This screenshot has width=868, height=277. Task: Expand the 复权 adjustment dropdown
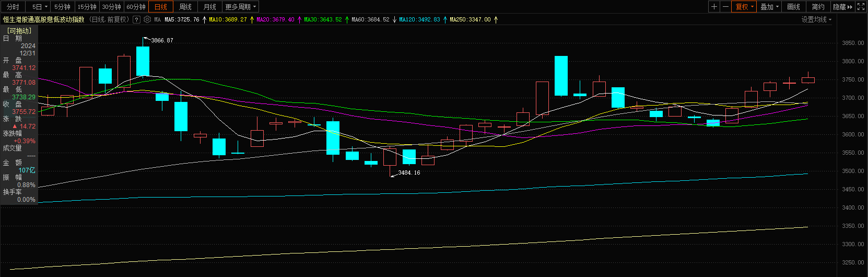click(745, 7)
